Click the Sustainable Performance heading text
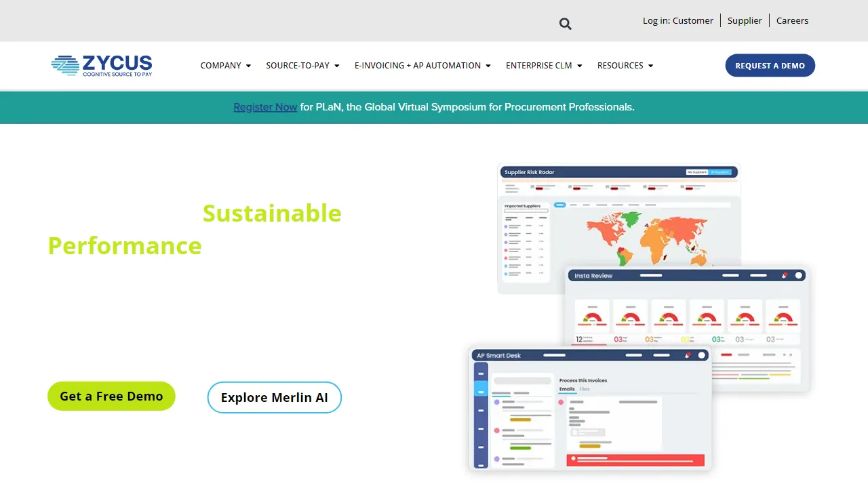The width and height of the screenshot is (868, 488). click(x=195, y=229)
